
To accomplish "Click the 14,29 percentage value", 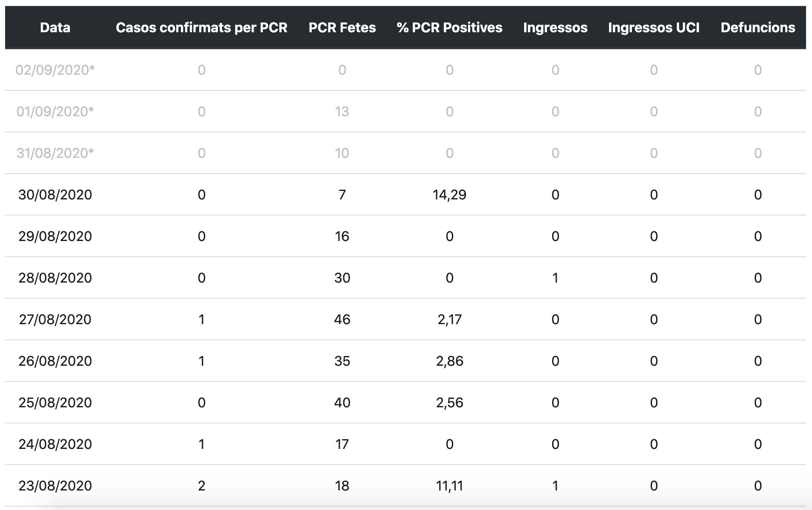I will tap(449, 194).
